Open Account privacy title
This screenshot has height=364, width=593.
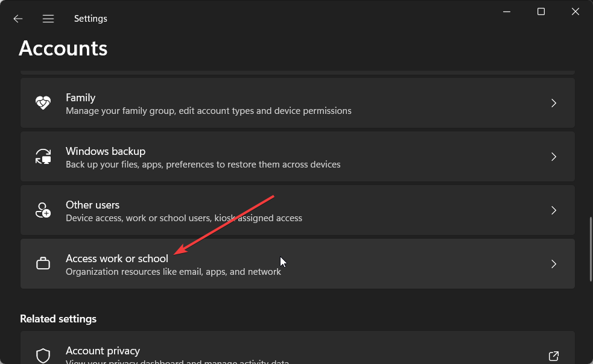pyautogui.click(x=103, y=351)
